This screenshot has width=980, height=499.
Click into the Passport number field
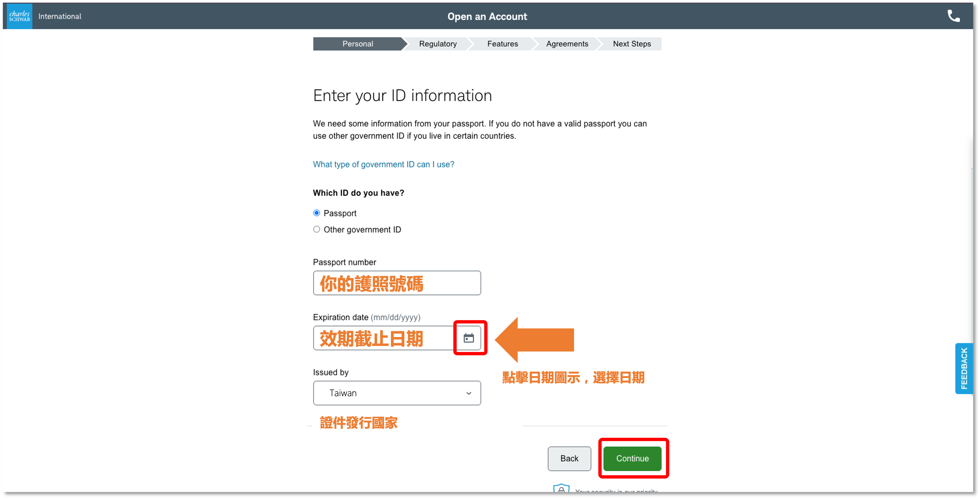pos(397,283)
